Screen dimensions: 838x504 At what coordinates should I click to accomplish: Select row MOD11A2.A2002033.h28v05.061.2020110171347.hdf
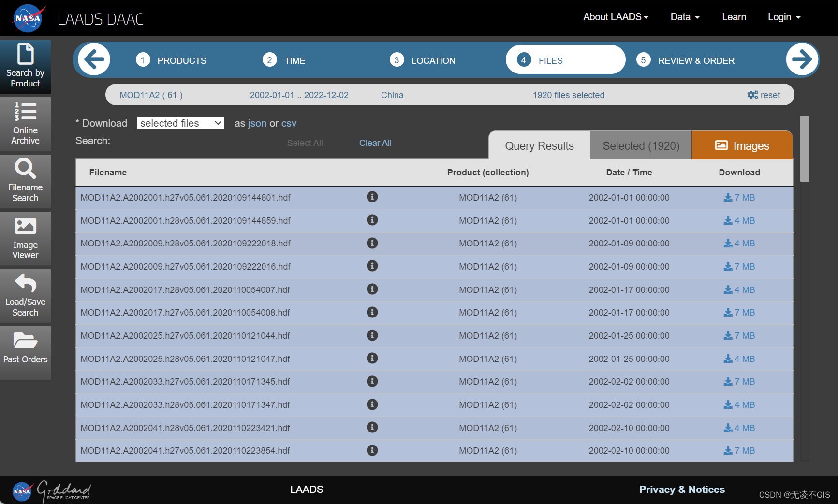coord(434,405)
